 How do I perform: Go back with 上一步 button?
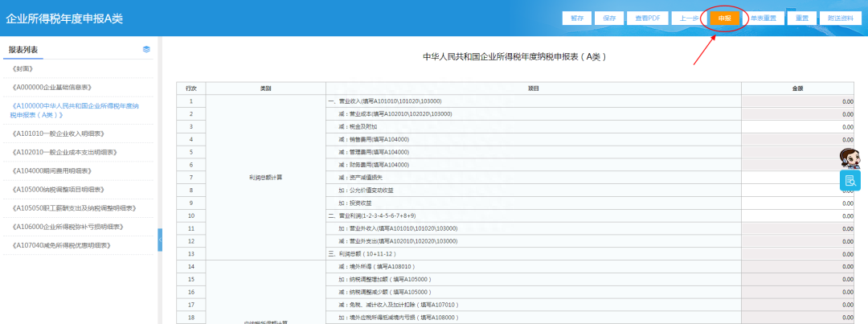click(x=689, y=18)
